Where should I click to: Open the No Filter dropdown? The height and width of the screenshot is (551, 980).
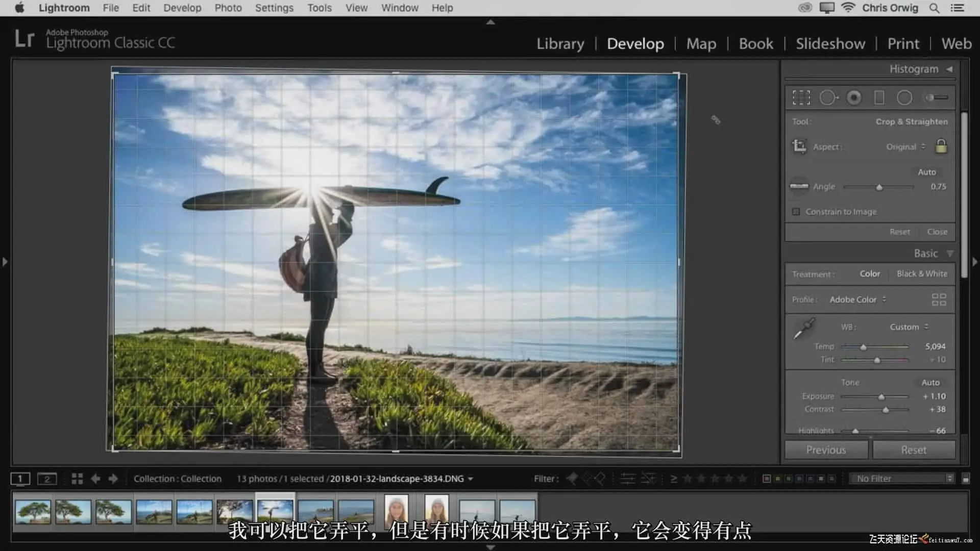[x=903, y=479]
